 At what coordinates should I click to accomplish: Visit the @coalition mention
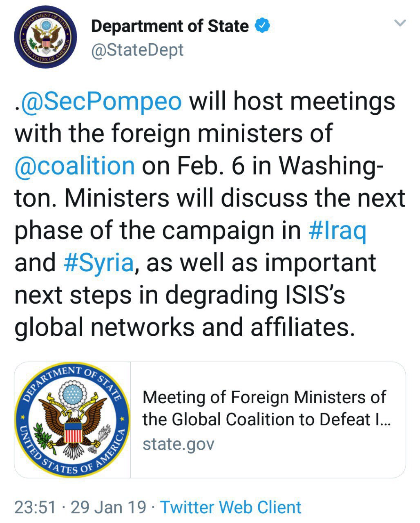coord(75,165)
